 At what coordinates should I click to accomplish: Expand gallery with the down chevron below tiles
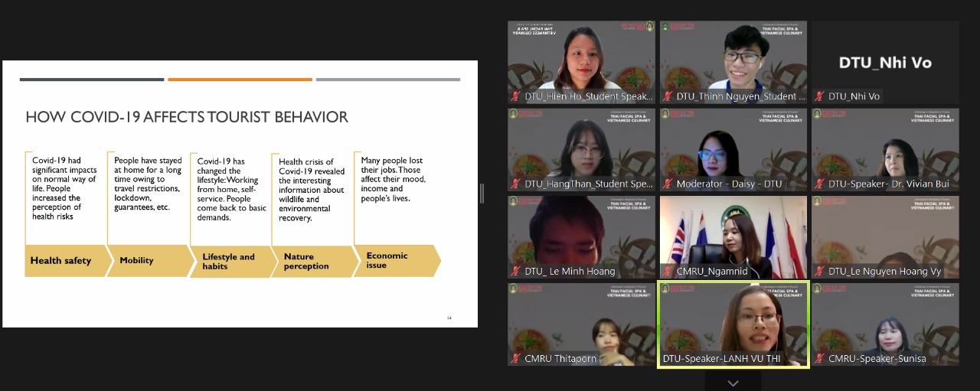[733, 383]
